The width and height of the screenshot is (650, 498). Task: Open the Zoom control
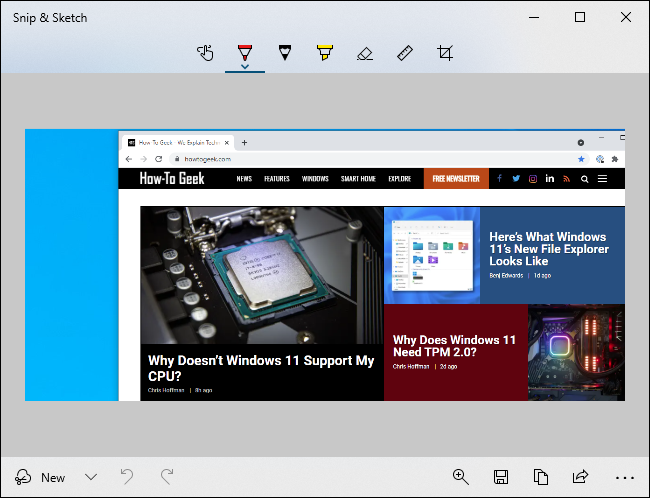461,477
